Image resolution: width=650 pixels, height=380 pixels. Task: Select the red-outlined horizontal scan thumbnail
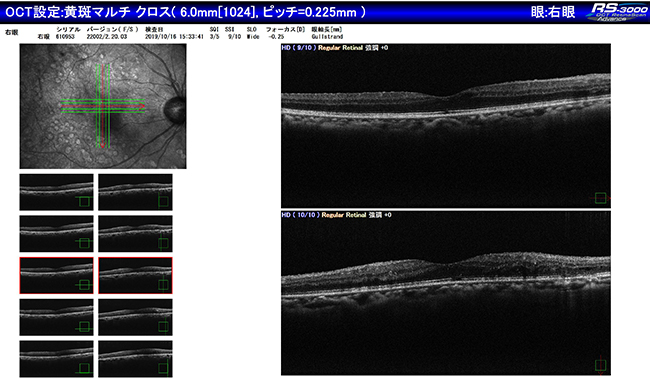pyautogui.click(x=56, y=275)
